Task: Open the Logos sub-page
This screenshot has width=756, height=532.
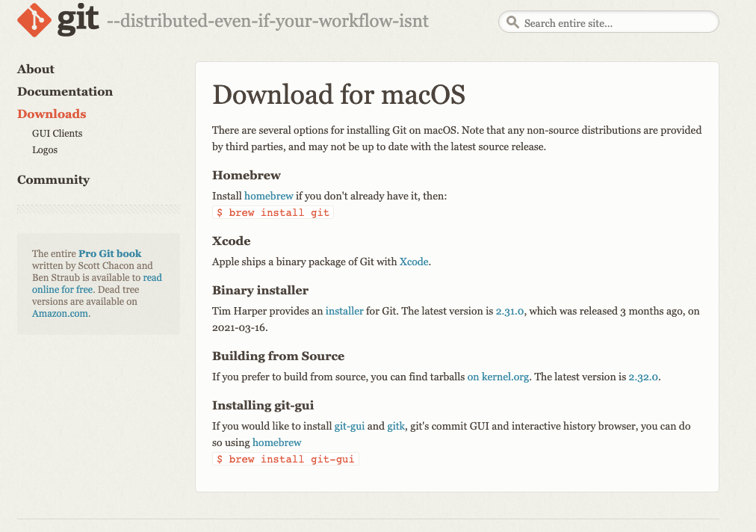Action: (x=45, y=150)
